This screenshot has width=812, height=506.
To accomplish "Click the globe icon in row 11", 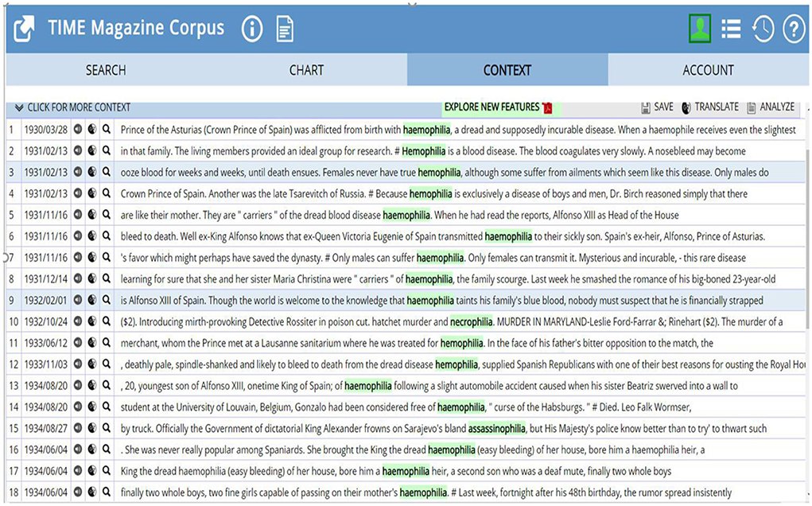I will (92, 343).
